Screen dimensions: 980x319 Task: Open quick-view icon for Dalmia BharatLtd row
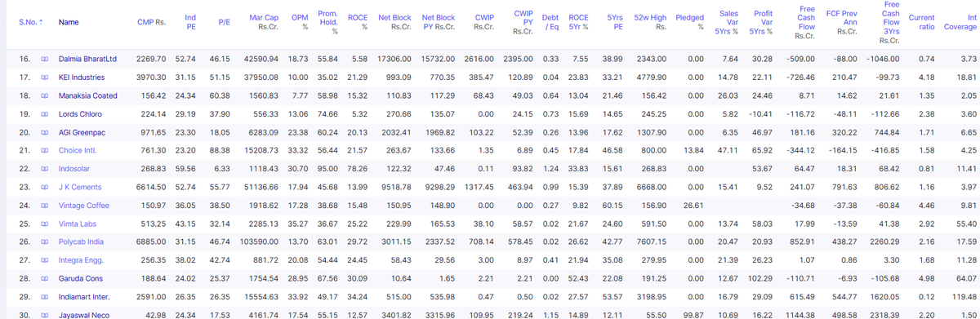pos(44,59)
